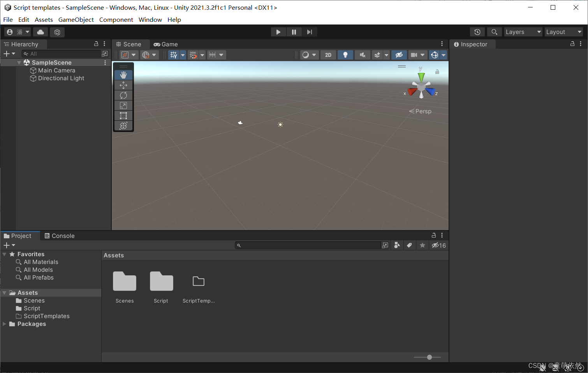The height and width of the screenshot is (373, 588).
Task: Collapse the Assets tree folder
Action: [4, 293]
